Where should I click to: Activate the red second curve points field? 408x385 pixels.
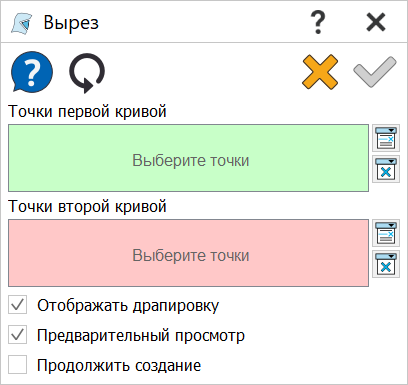pos(188,253)
